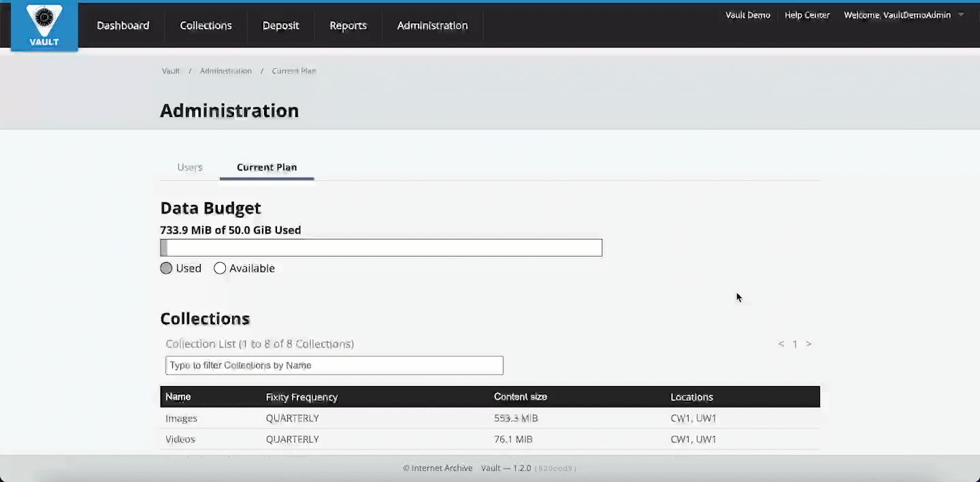Click the filter Collections by Name field

(334, 366)
